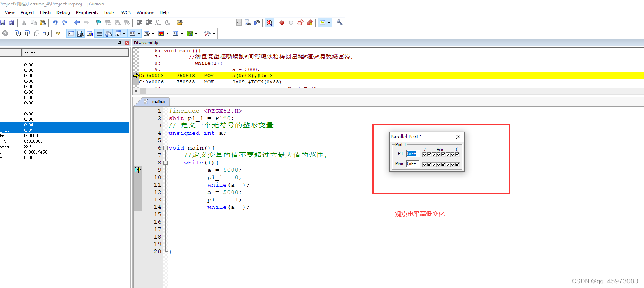Toggle Pins bit 3 checkbox
Image resolution: width=644 pixels, height=288 pixels.
tap(443, 164)
